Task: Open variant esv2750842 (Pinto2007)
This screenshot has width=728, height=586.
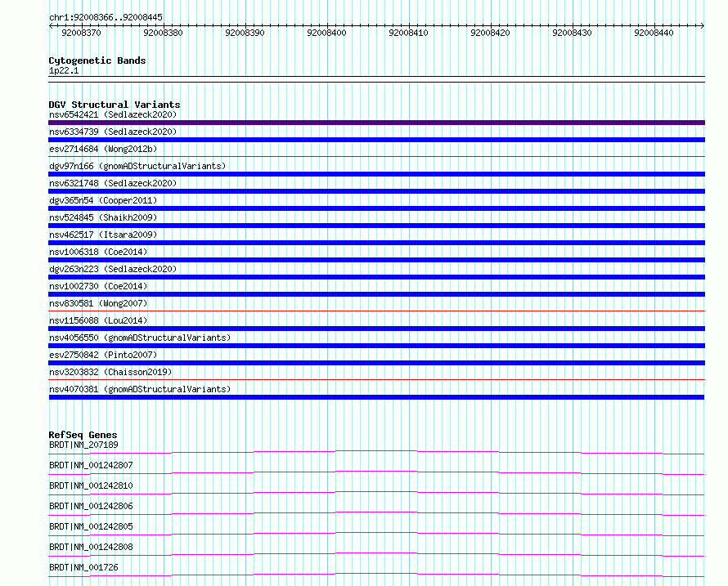Action: [x=103, y=355]
